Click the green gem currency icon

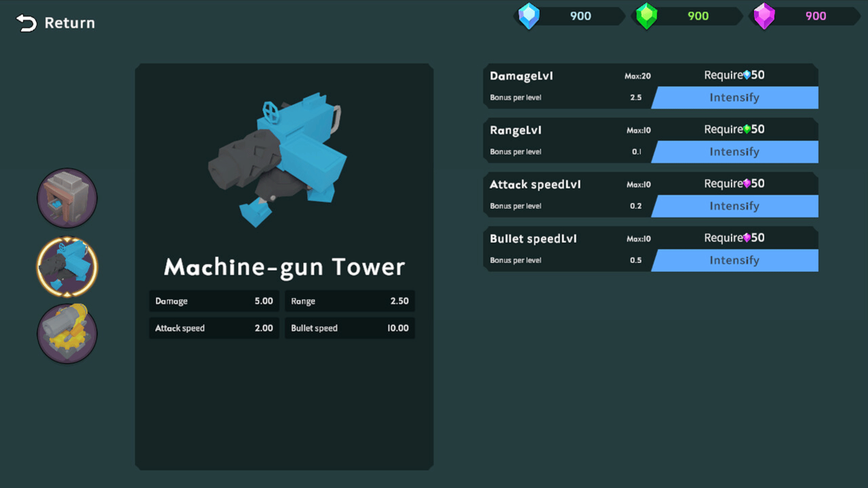(x=646, y=16)
